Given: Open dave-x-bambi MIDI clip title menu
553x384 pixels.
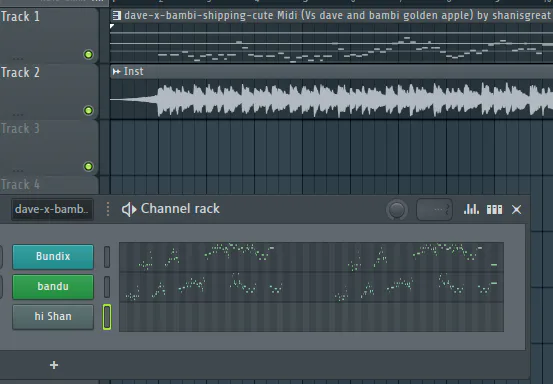Looking at the screenshot, I should [337, 16].
